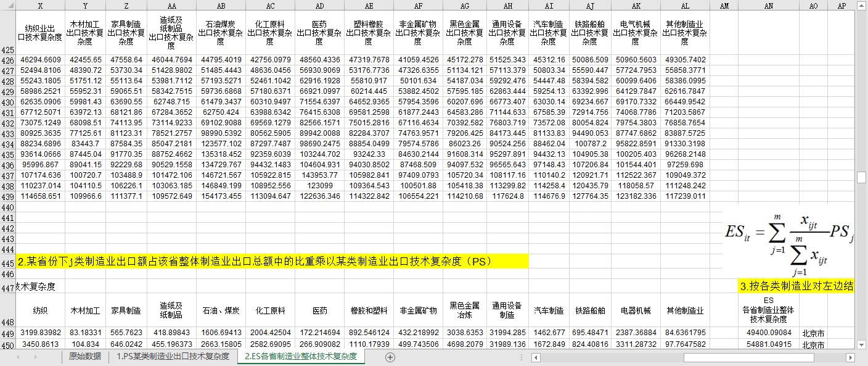Select row 448 header
Image resolution: width=868 pixels, height=366 pixels.
8,310
